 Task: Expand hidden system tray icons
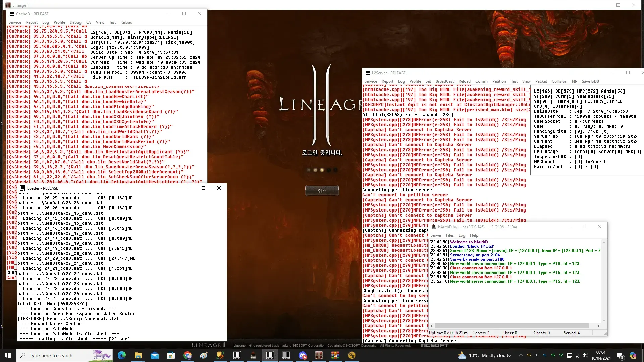tap(521, 355)
